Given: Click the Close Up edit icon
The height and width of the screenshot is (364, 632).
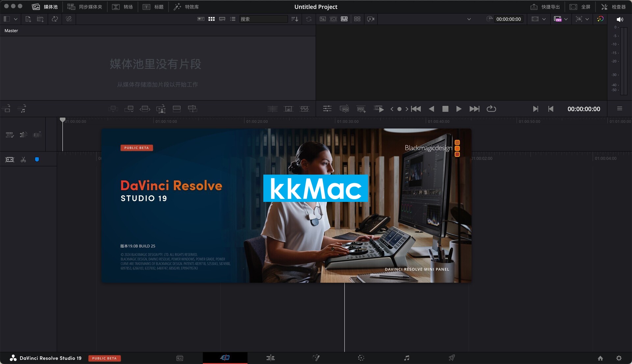Looking at the screenshot, I should (x=161, y=109).
